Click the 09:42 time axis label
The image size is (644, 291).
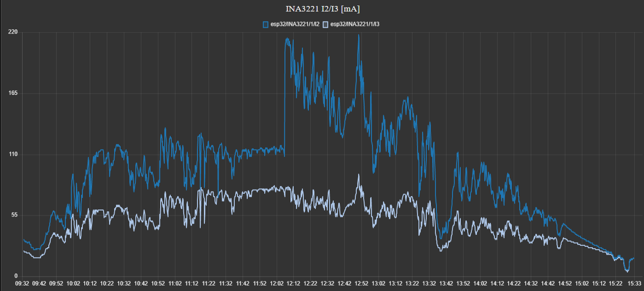(39, 284)
